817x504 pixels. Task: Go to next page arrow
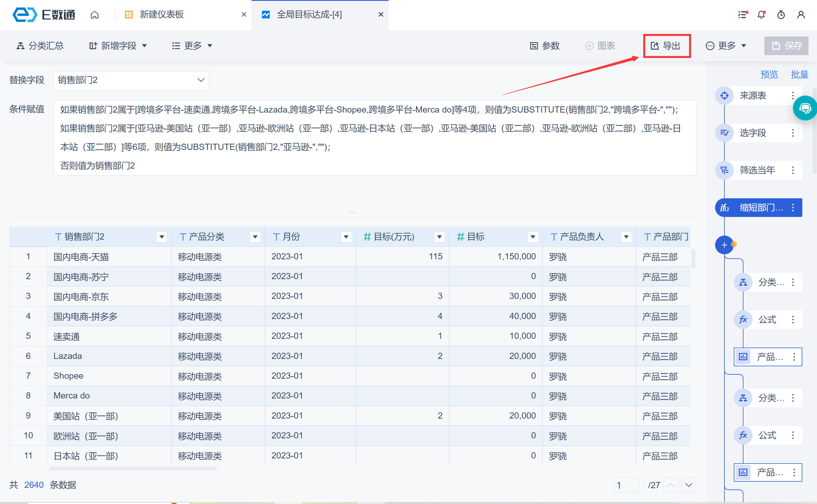(x=689, y=485)
